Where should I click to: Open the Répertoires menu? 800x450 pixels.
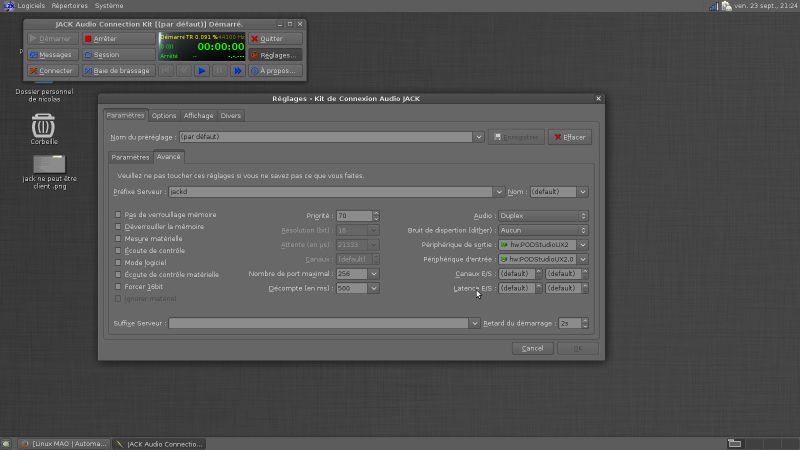pyautogui.click(x=70, y=6)
